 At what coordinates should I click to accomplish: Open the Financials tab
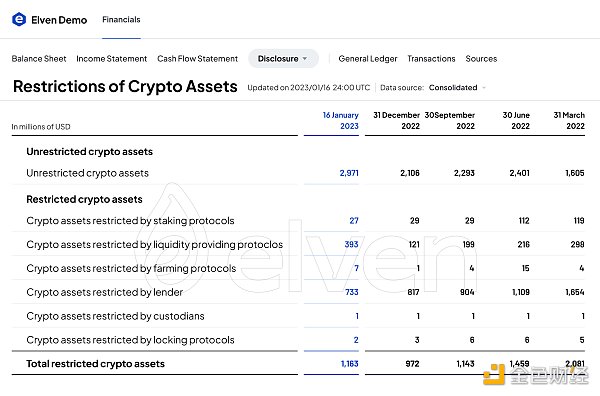121,20
